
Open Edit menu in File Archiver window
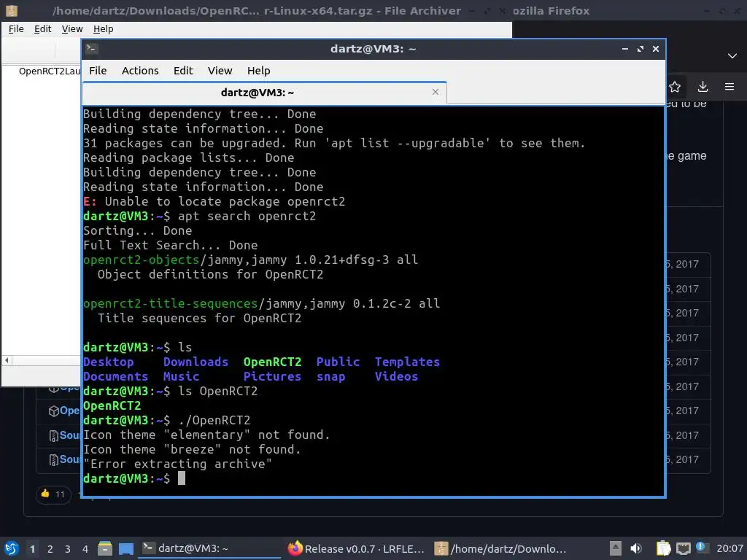click(42, 29)
